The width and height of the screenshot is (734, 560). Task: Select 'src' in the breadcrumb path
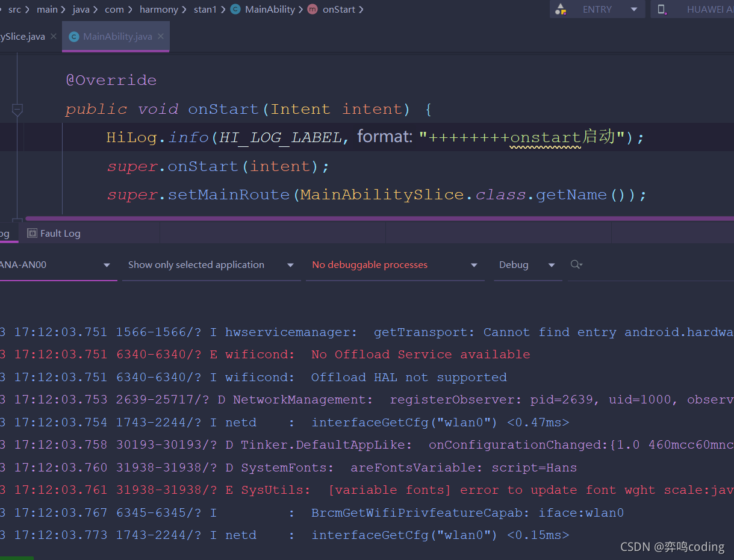point(14,9)
